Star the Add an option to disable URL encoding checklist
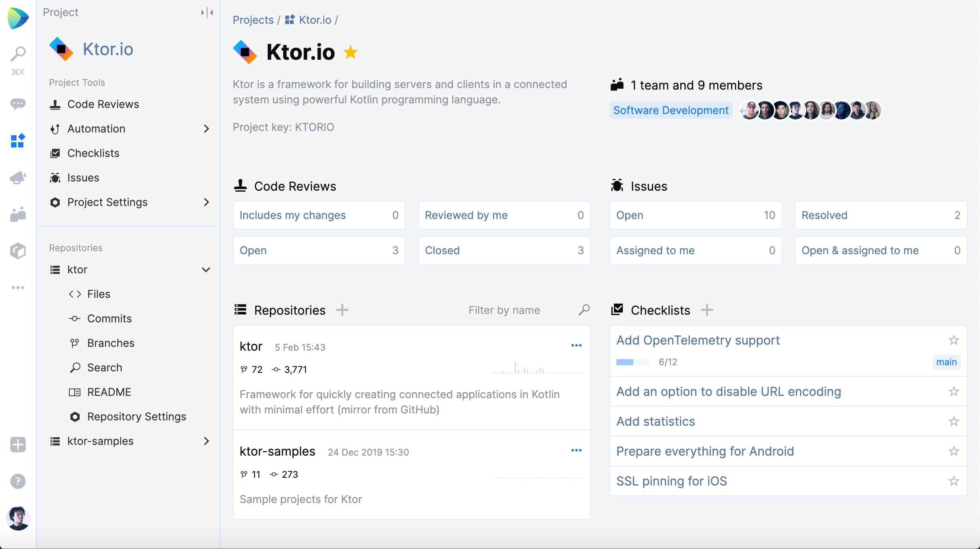The image size is (980, 549). [954, 391]
